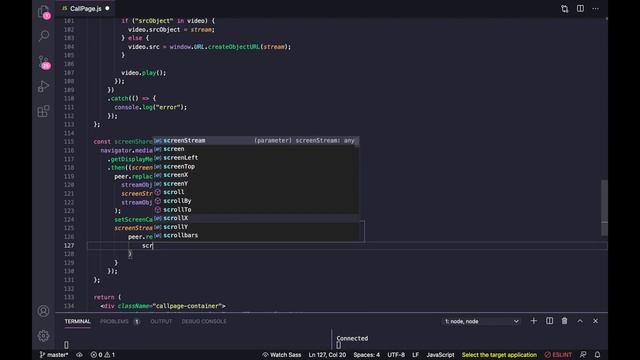Open the Run and Debug view
The height and width of the screenshot is (360, 640).
click(x=43, y=86)
